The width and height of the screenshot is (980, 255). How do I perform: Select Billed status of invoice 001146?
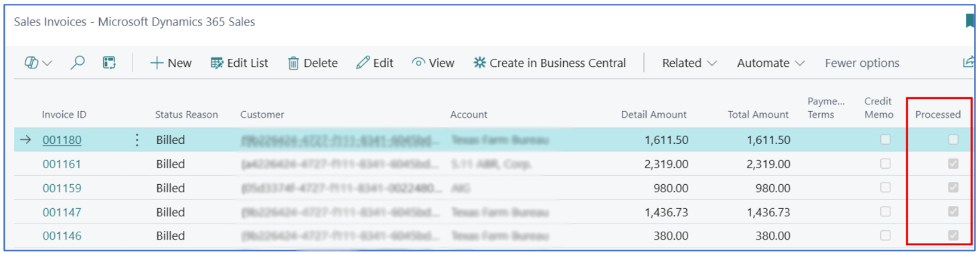point(171,236)
